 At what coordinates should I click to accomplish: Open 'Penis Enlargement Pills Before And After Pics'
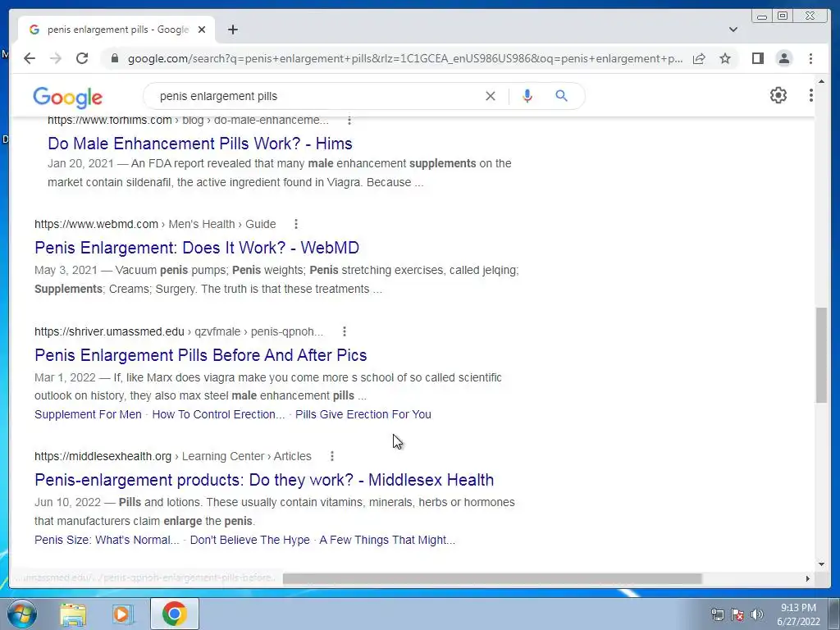pyautogui.click(x=200, y=355)
